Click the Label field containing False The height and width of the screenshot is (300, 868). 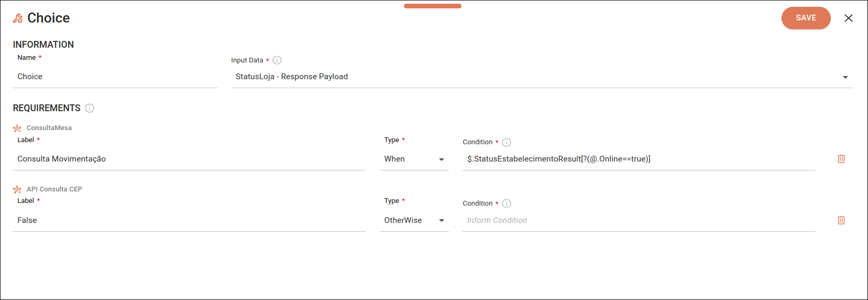click(x=189, y=220)
